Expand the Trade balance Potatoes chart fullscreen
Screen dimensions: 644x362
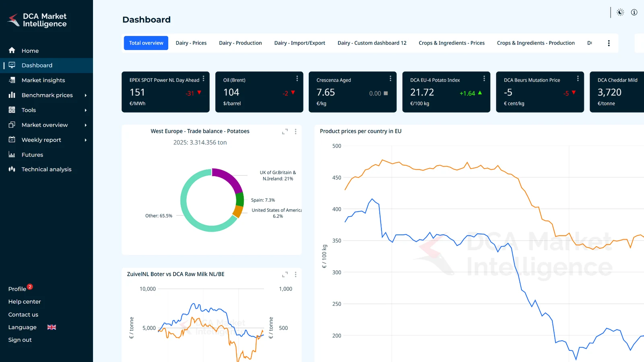click(285, 132)
